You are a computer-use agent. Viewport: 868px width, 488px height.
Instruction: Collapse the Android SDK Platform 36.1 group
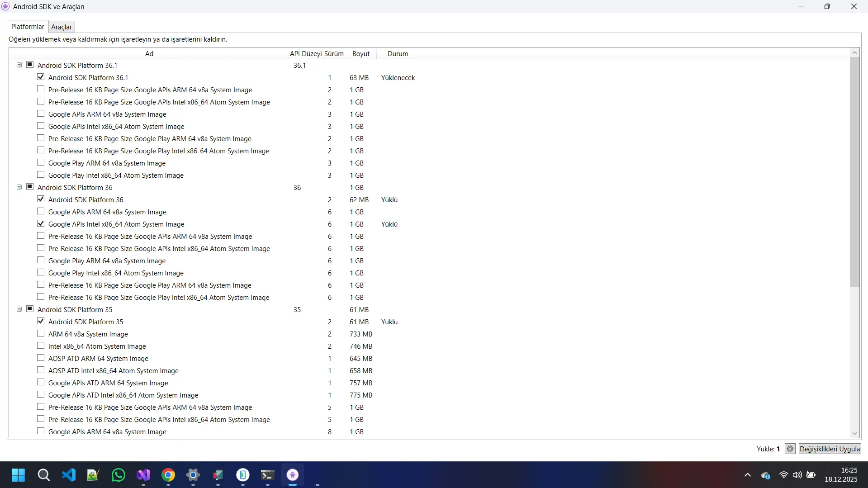tap(19, 65)
